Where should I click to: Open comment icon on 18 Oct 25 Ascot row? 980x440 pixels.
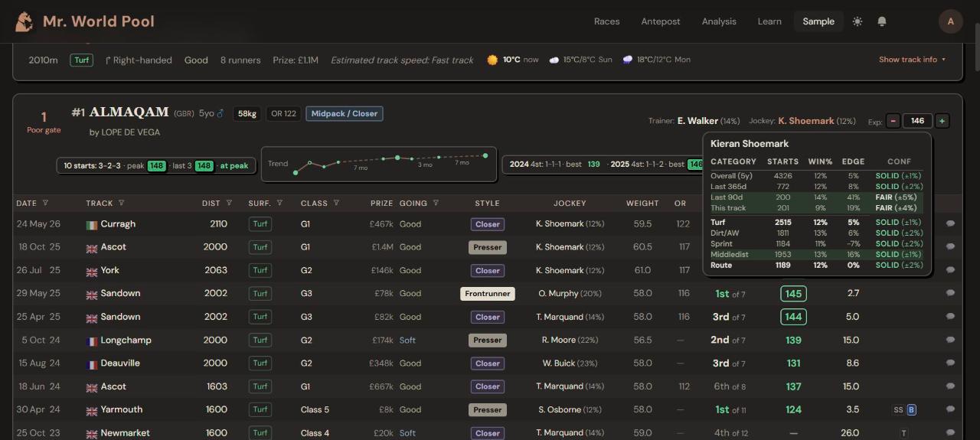(x=950, y=247)
